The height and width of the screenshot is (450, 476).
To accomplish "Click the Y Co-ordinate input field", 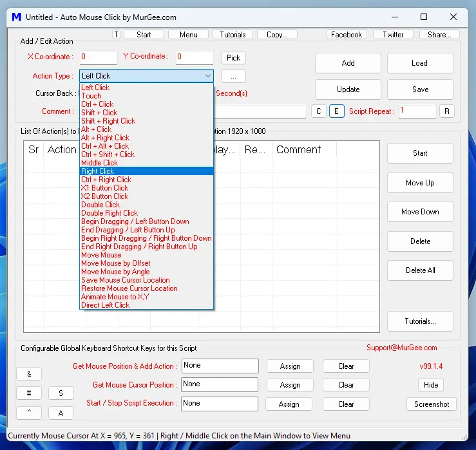I will point(195,57).
